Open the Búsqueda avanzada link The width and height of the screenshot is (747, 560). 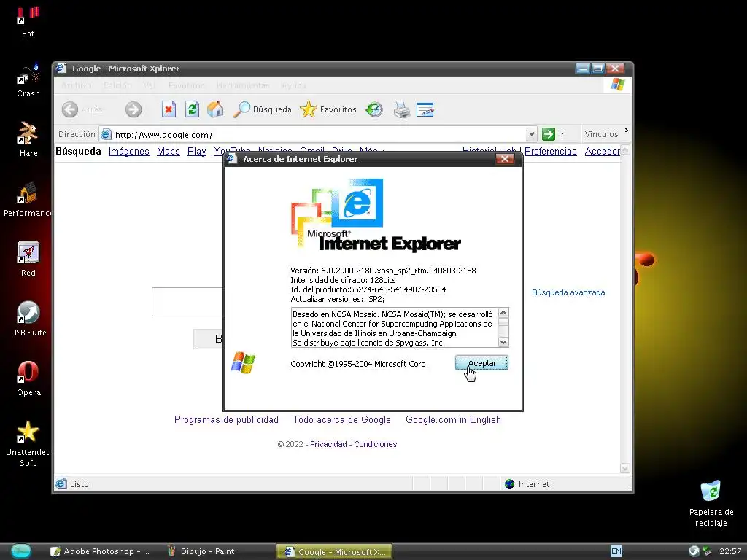point(568,292)
